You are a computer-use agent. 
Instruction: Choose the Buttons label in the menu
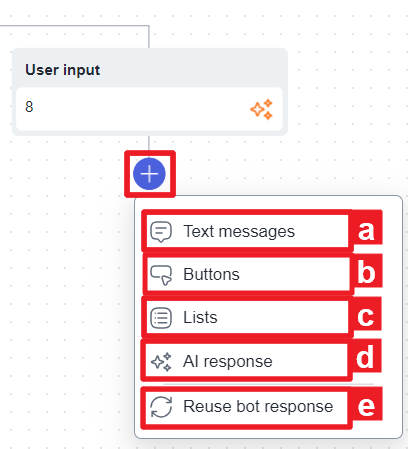211,274
